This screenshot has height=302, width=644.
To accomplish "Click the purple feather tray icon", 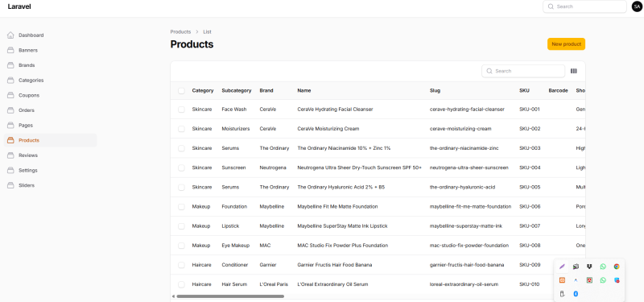I will (x=562, y=267).
